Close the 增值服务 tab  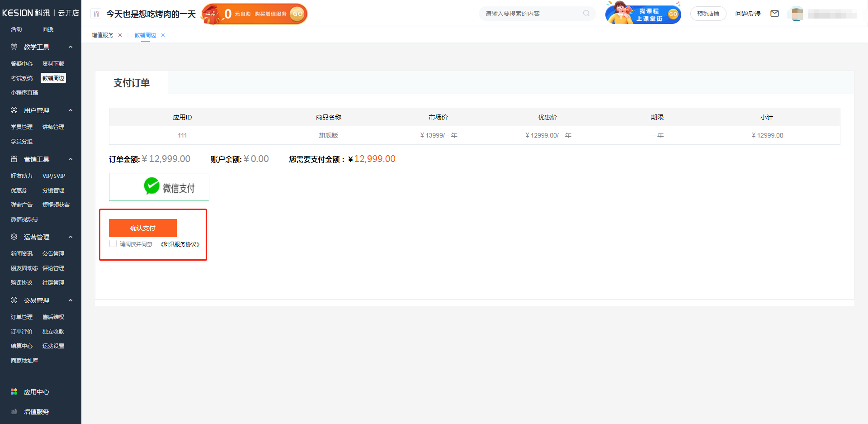point(120,35)
